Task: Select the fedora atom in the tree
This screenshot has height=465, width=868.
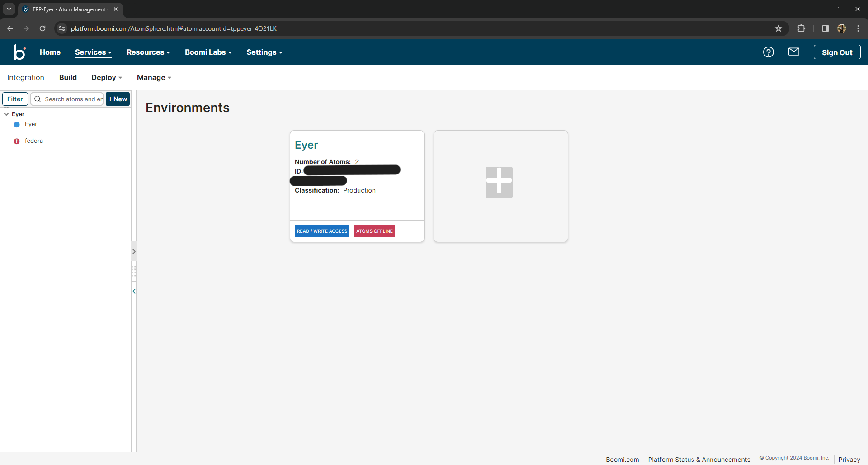Action: (x=34, y=141)
